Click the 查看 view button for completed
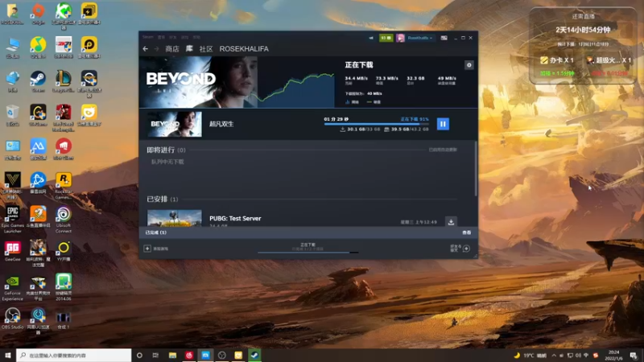The height and width of the screenshot is (362, 644). coord(467,232)
